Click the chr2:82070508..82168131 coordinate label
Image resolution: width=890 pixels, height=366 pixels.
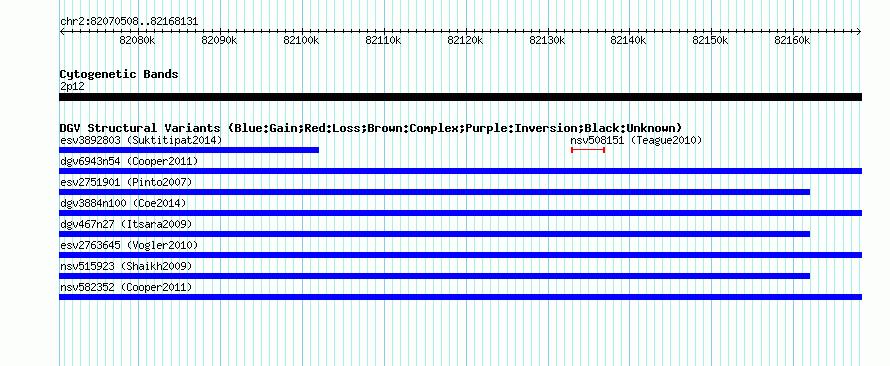tap(129, 22)
